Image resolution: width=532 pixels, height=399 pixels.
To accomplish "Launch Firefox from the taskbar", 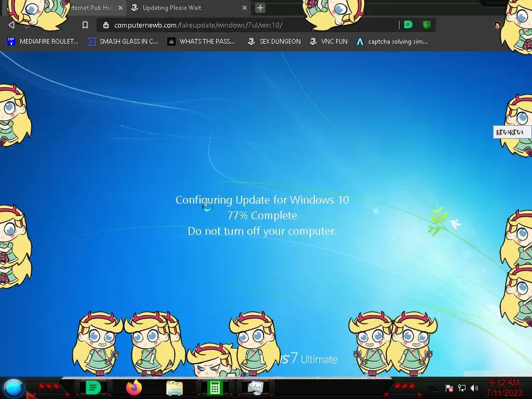I will [x=134, y=388].
